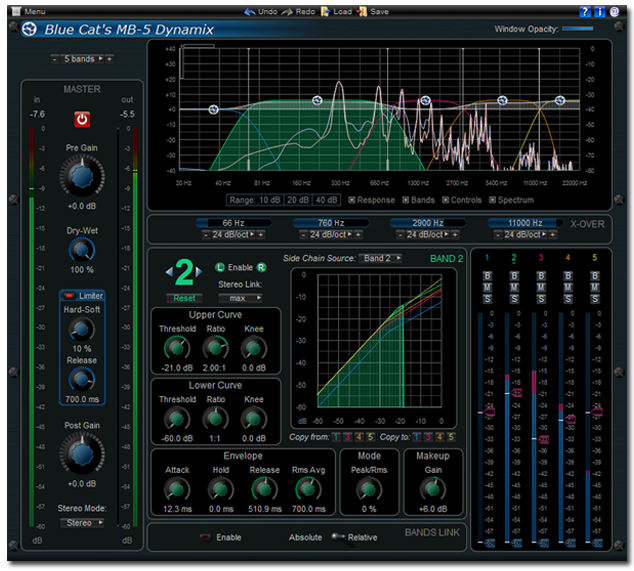Image resolution: width=634 pixels, height=571 pixels.
Task: Select previous band with left arrow
Action: [169, 272]
